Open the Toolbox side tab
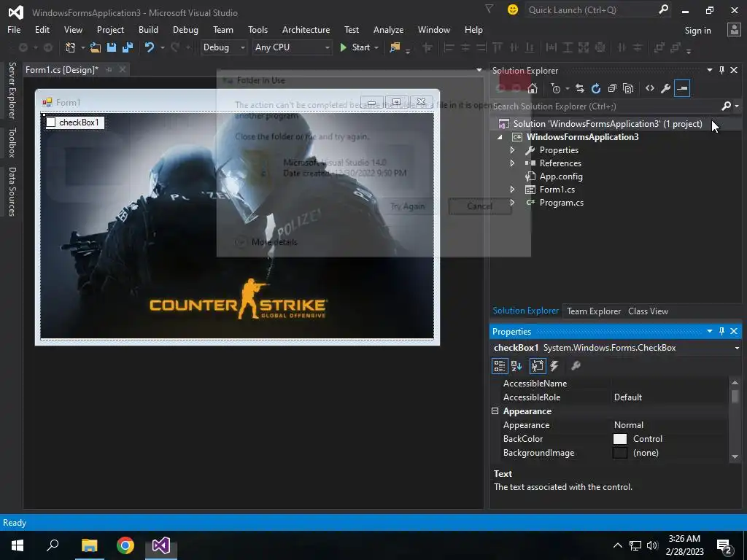The height and width of the screenshot is (560, 747). (x=12, y=142)
